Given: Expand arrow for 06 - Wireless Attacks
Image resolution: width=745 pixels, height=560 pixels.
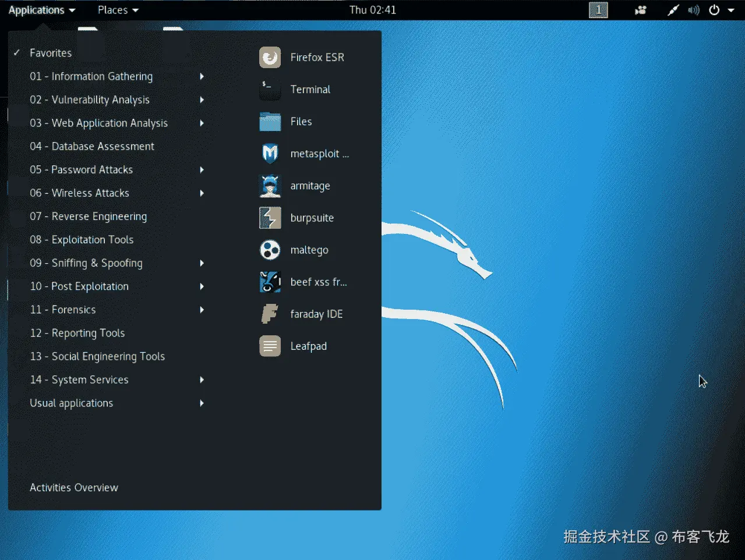Looking at the screenshot, I should (202, 193).
